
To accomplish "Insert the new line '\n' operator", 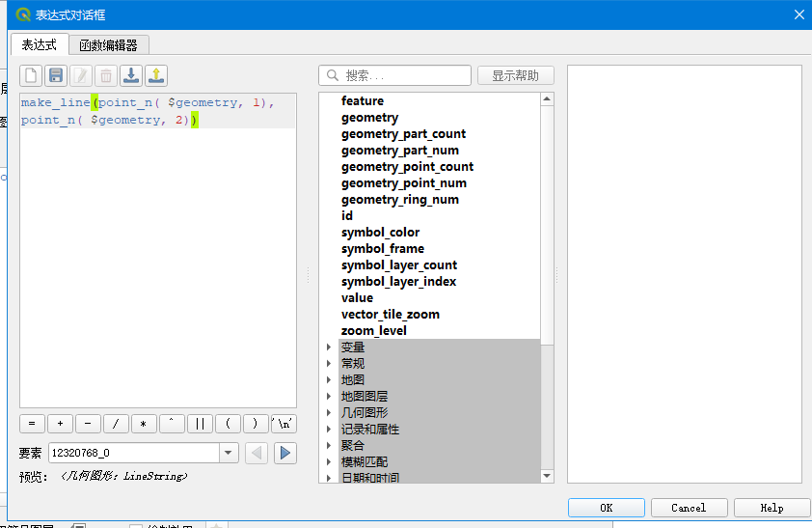I will (284, 424).
